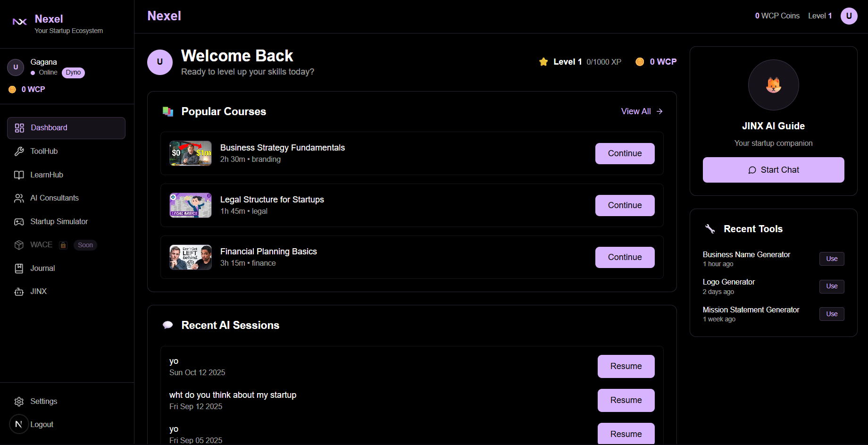Open AI Consultants people icon

(x=19, y=198)
